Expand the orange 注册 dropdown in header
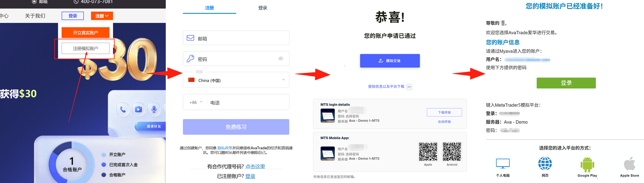This screenshot has width=644, height=183. [102, 16]
